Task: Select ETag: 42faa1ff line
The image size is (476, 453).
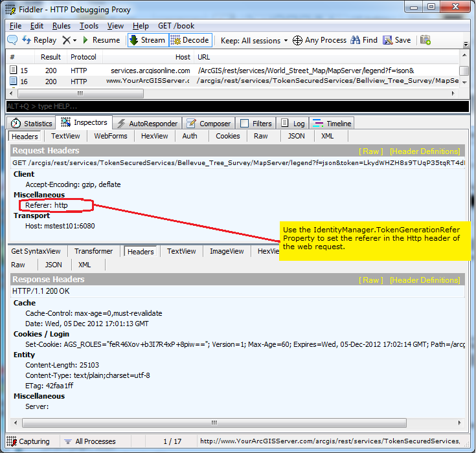Action: (49, 386)
